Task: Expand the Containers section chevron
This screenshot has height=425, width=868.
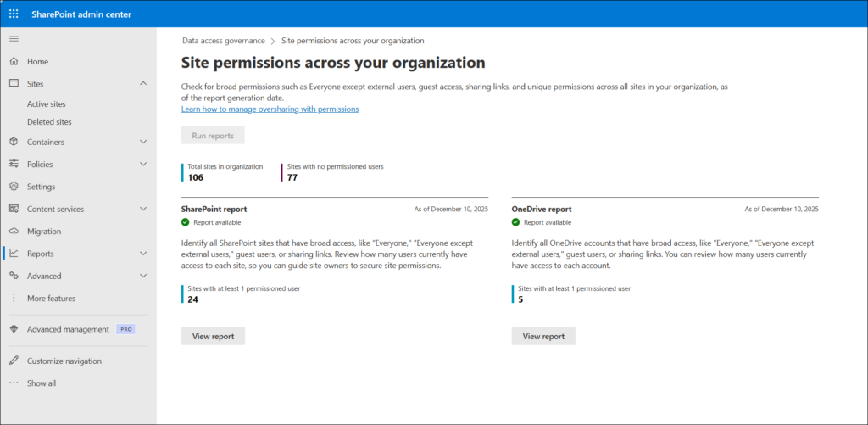Action: 142,142
